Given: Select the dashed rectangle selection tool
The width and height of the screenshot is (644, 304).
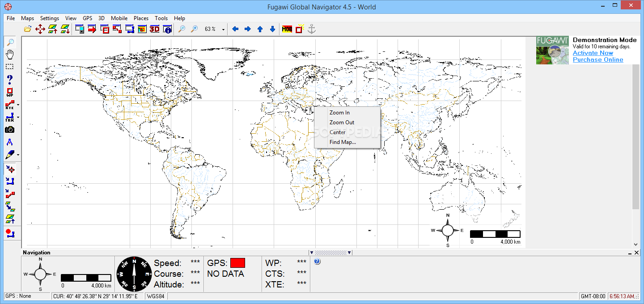Looking at the screenshot, I should 10,67.
